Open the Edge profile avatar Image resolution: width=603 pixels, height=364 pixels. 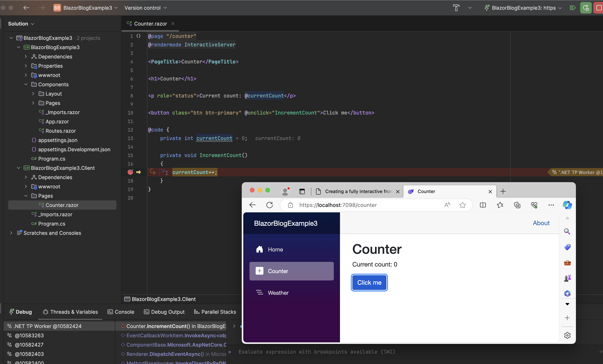[285, 191]
